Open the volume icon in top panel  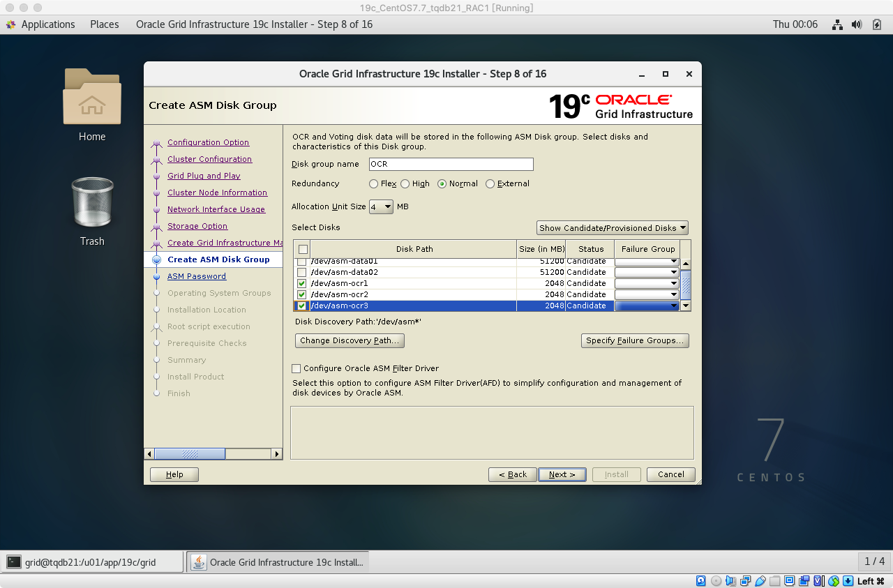pos(857,24)
